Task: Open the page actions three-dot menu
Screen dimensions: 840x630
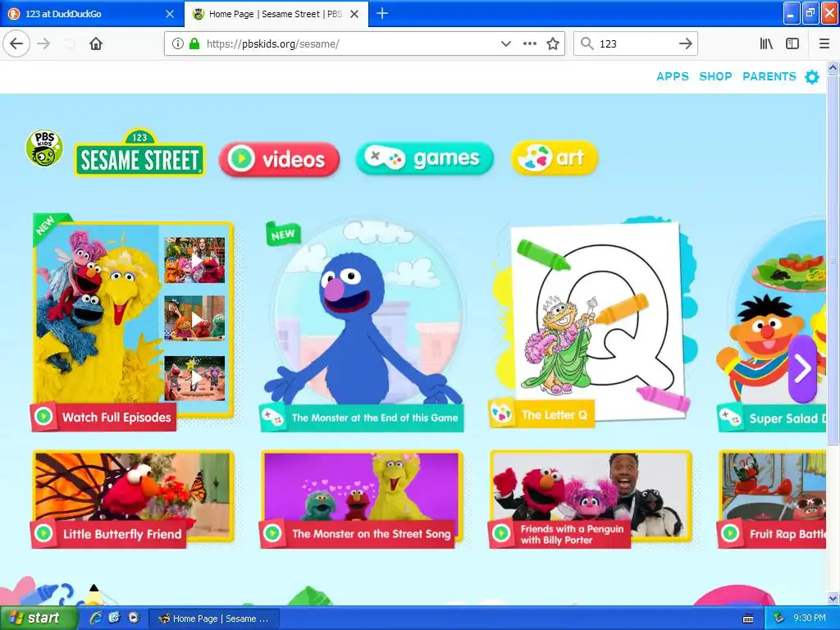Action: click(x=529, y=43)
